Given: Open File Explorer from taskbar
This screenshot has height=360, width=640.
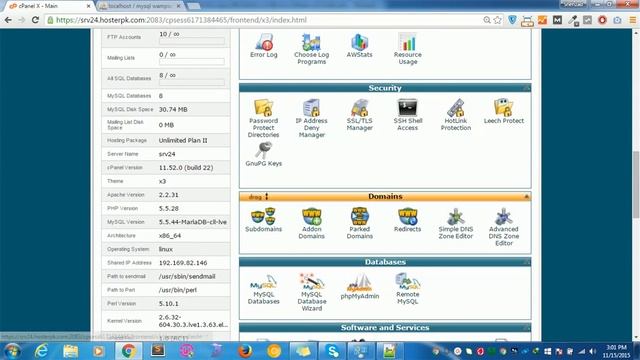Looking at the screenshot, I should pos(70,351).
